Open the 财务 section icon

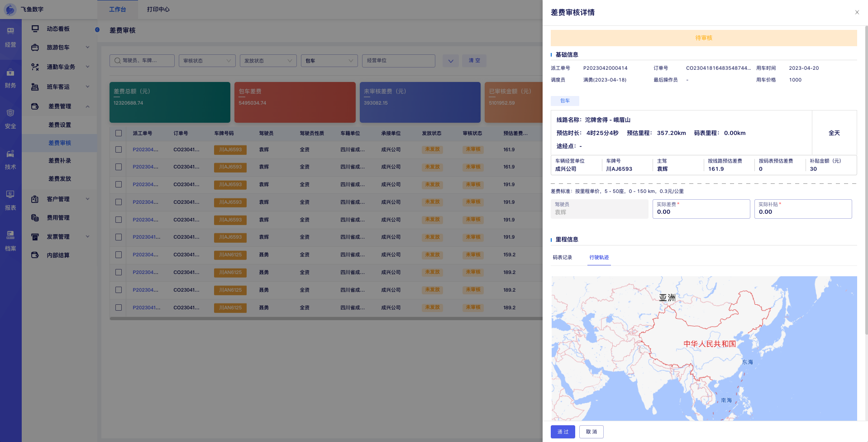point(10,72)
